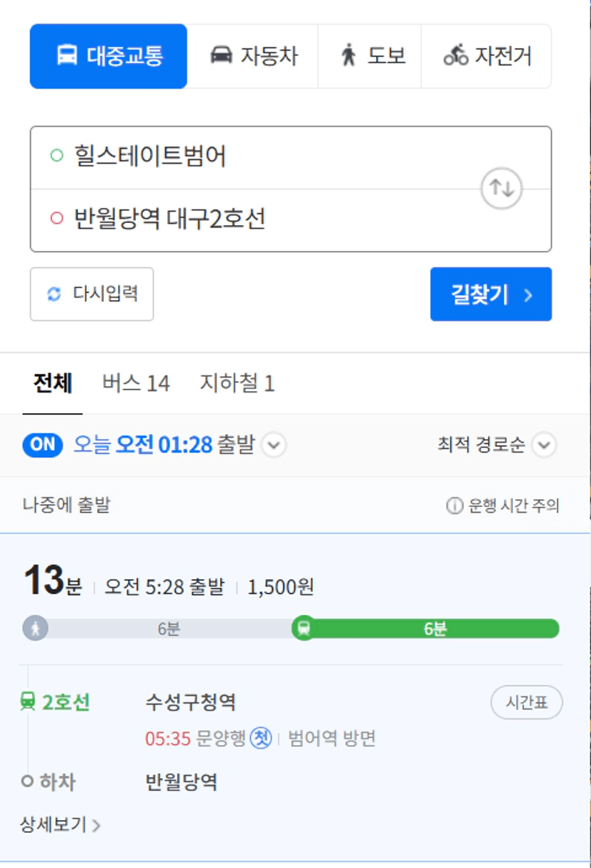Select the 전체 results tab
591x868 pixels.
pyautogui.click(x=52, y=384)
